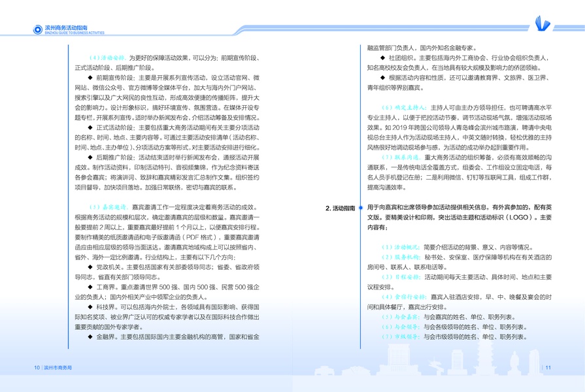Click the item "(4) 食宿行安排"
Image resolution: width=585 pixels, height=392 pixels.
[404, 297]
